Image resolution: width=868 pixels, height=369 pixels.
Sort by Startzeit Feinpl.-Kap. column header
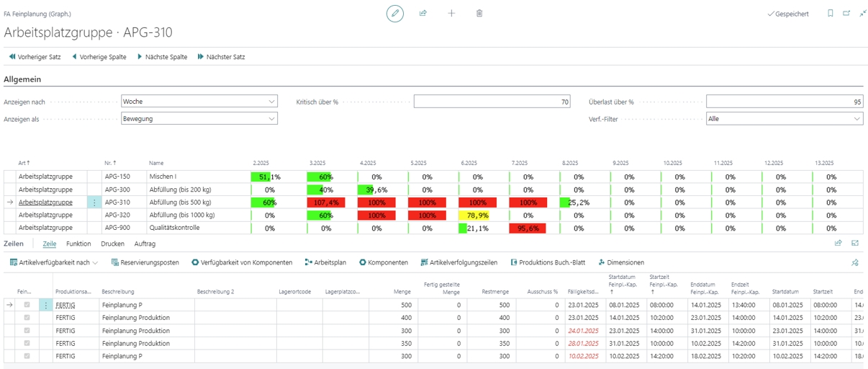(x=662, y=284)
